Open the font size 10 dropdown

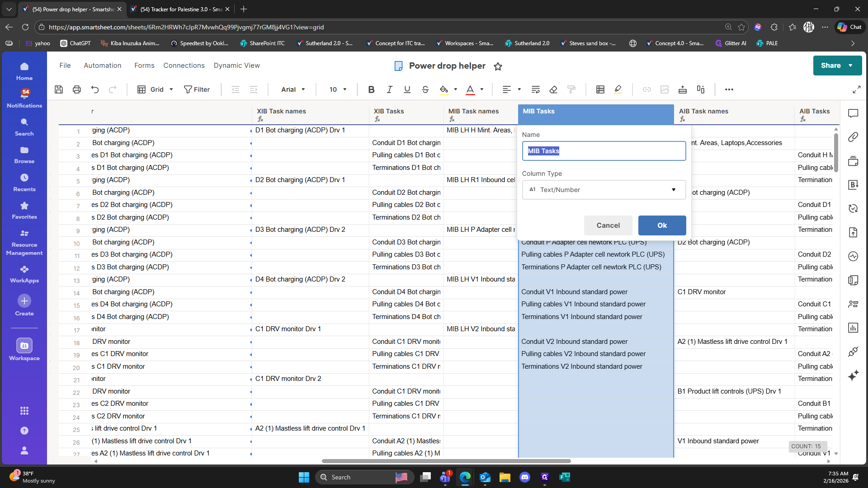click(338, 89)
